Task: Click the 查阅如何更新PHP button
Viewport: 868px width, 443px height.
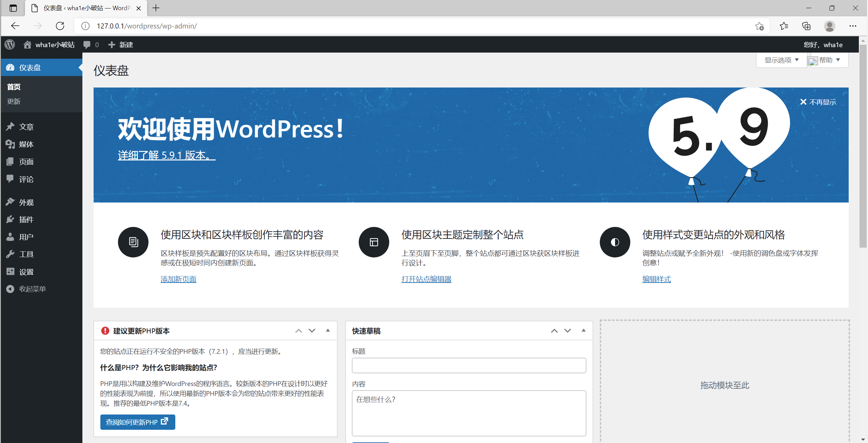Action: (x=137, y=422)
